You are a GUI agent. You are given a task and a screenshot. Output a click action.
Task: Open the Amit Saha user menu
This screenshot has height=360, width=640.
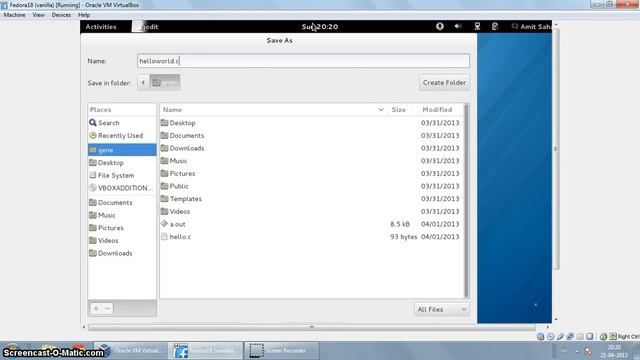tap(531, 27)
